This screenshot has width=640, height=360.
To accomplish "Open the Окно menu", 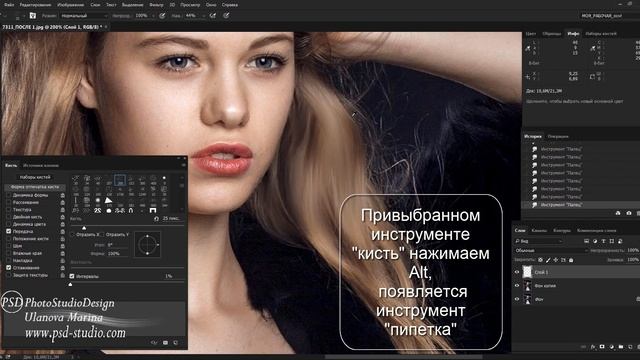I will coord(211,5).
